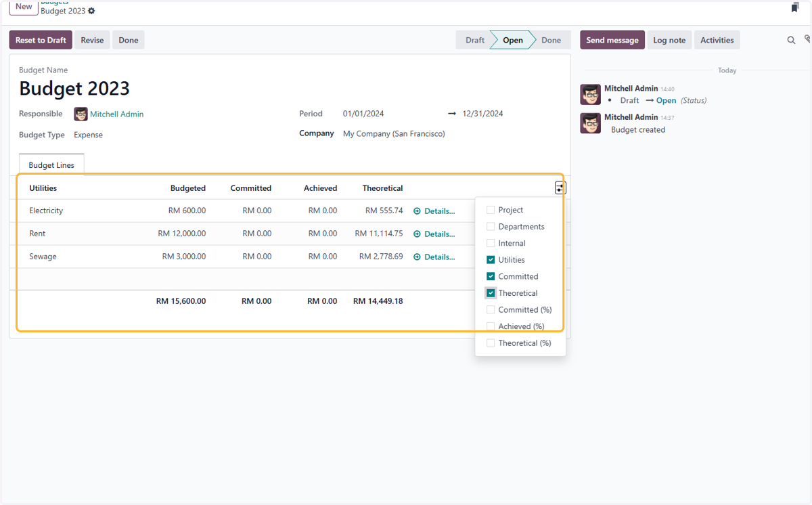
Task: Click avatar on Budget created message
Action: coord(591,123)
